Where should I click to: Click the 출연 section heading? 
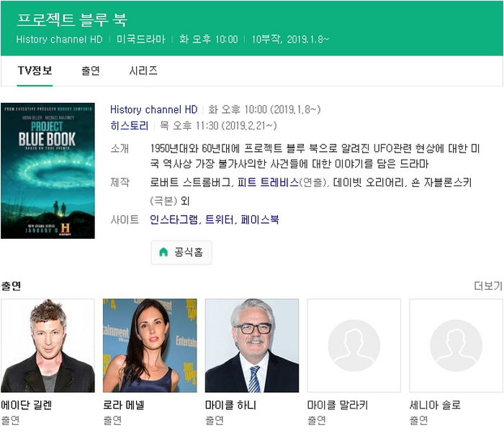click(11, 286)
